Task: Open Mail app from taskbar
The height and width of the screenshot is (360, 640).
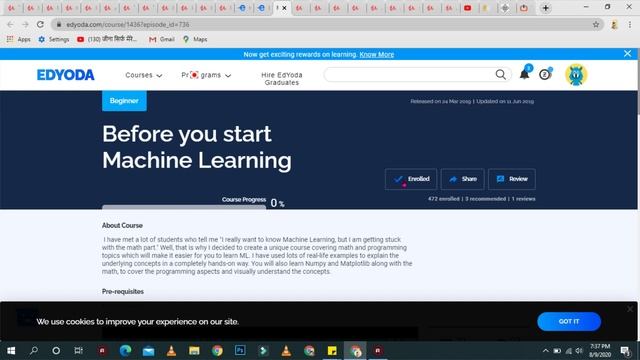Action: point(148,351)
